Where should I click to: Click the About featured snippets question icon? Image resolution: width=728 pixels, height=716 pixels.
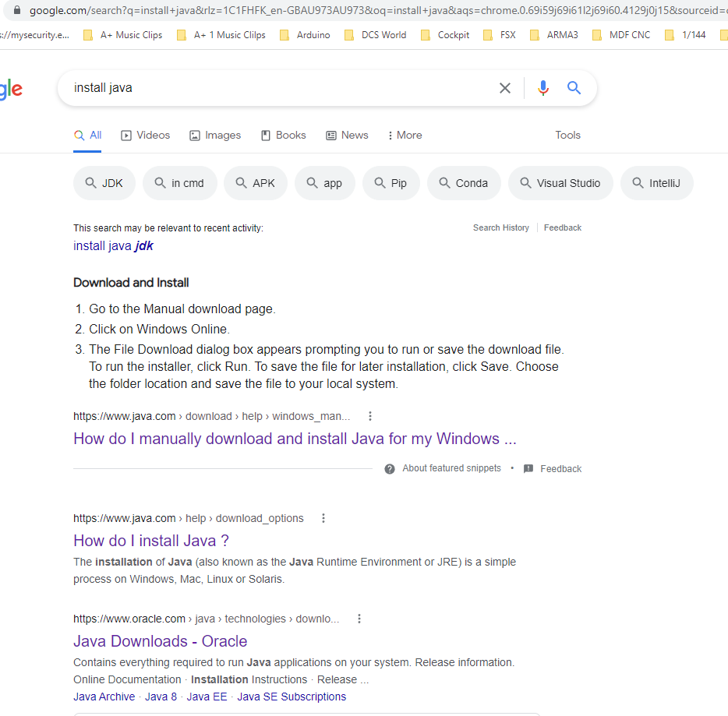coord(390,469)
